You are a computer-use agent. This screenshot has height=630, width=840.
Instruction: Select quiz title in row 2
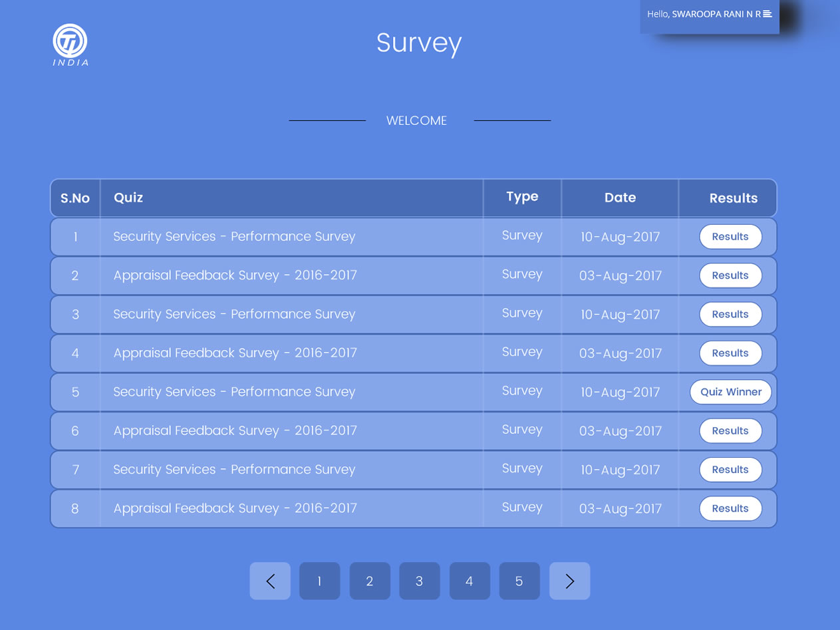pyautogui.click(x=235, y=275)
